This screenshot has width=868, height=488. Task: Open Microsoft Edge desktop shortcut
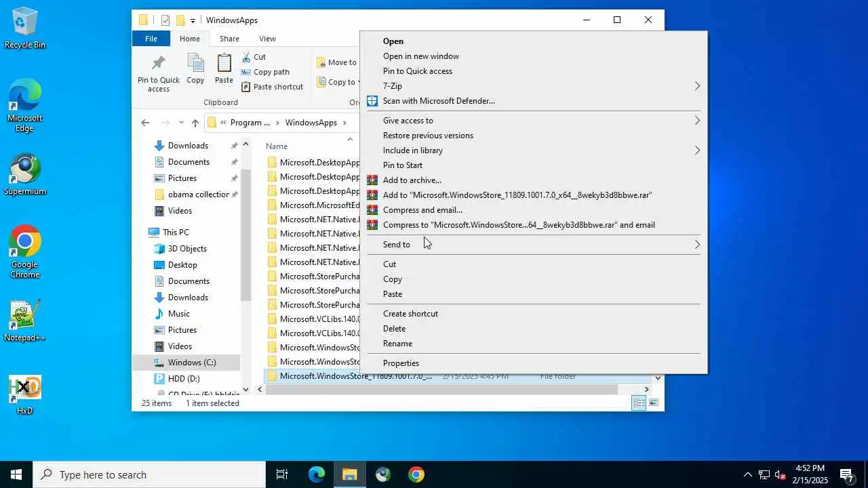point(25,105)
